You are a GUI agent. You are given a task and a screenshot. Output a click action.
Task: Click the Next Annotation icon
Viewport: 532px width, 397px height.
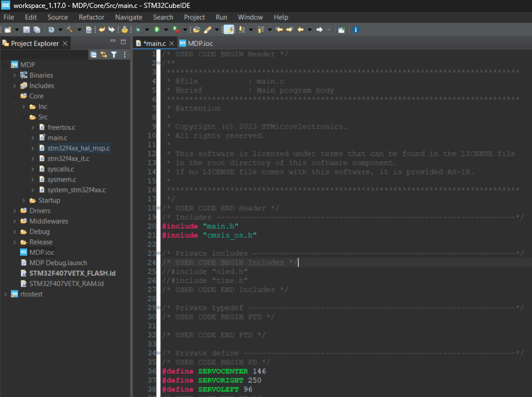(x=241, y=30)
